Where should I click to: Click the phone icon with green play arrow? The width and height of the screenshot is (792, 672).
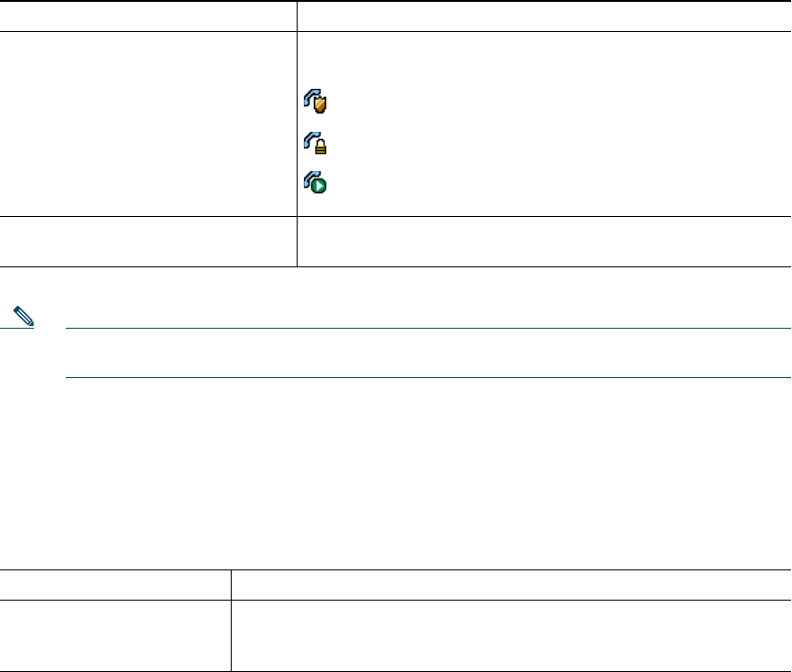(314, 183)
